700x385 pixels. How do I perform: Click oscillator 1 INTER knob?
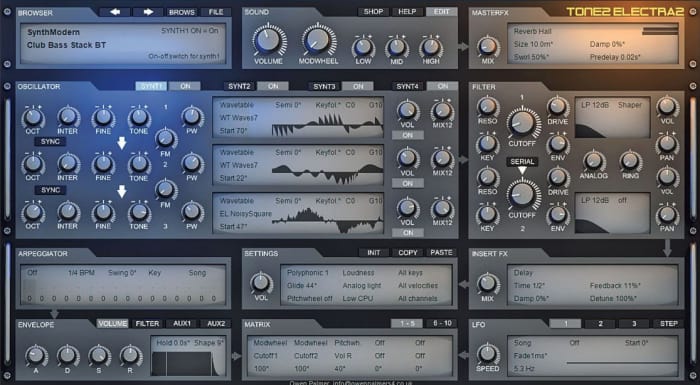click(68, 117)
